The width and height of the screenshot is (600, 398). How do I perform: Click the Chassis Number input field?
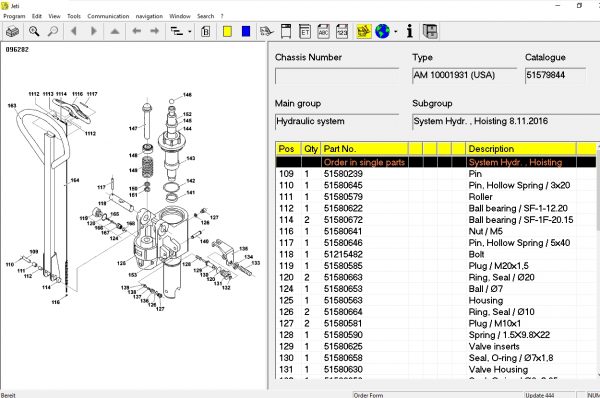pyautogui.click(x=337, y=76)
